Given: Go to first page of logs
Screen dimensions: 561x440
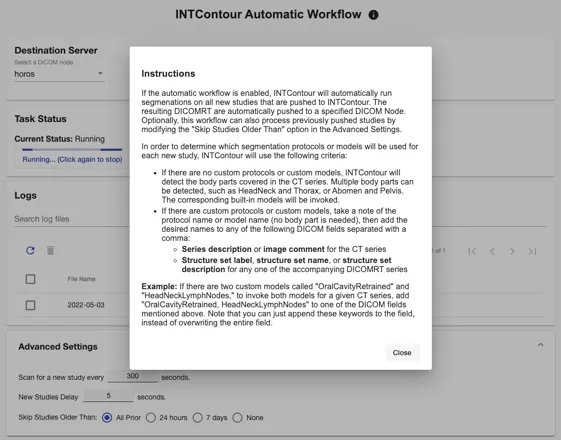Looking at the screenshot, I should click(472, 251).
